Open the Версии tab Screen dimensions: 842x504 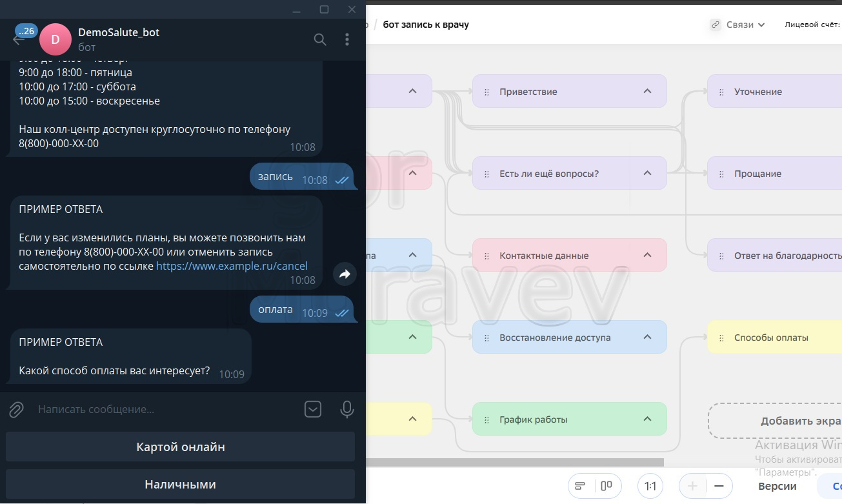(x=777, y=486)
